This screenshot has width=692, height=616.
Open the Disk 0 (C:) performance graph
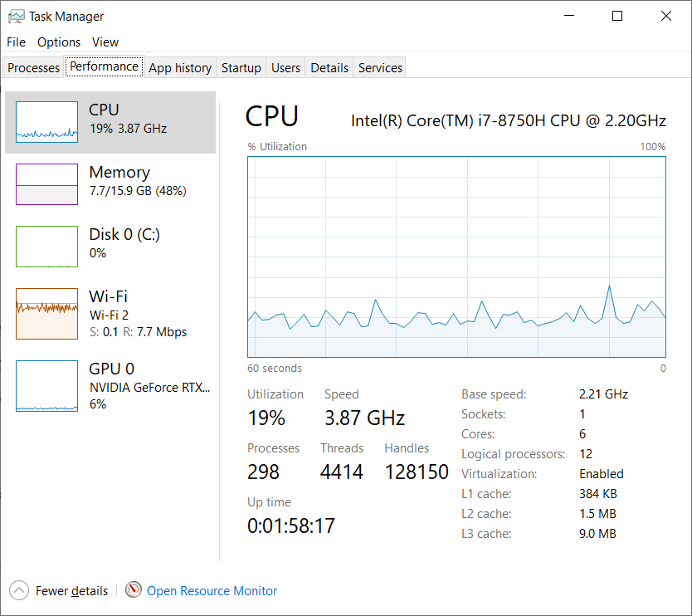coord(46,247)
